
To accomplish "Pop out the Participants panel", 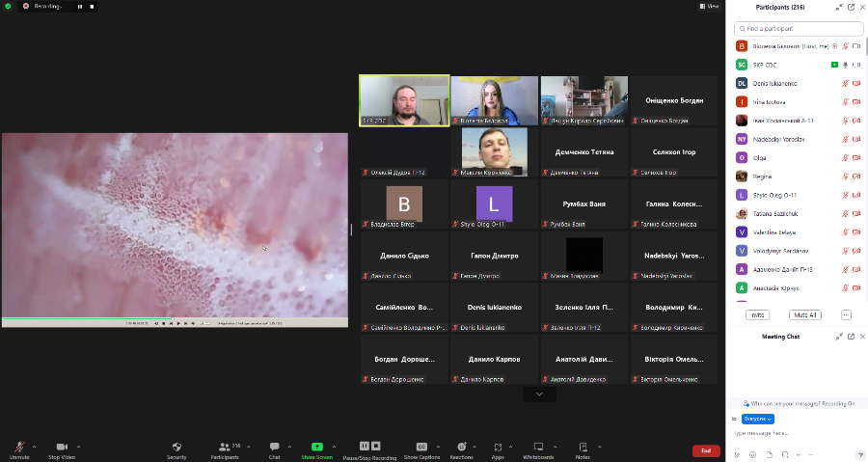I will [x=851, y=7].
